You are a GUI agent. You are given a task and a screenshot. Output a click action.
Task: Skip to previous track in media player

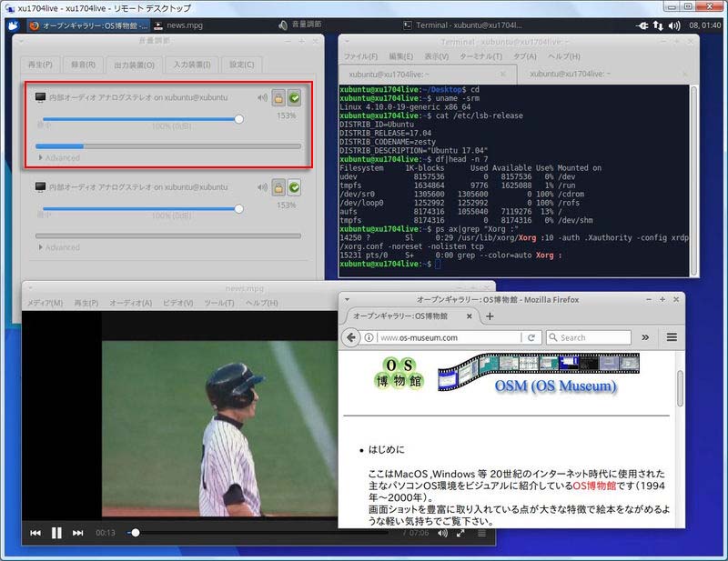(35, 533)
